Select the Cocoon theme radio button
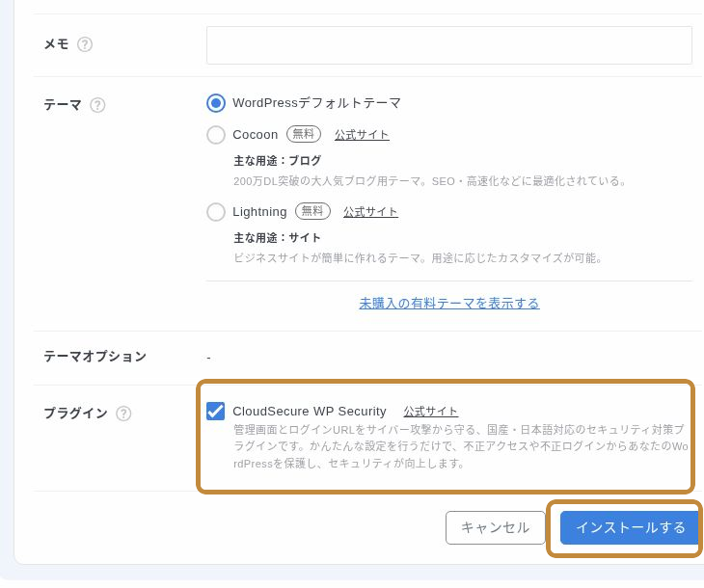704x588 pixels. point(216,135)
